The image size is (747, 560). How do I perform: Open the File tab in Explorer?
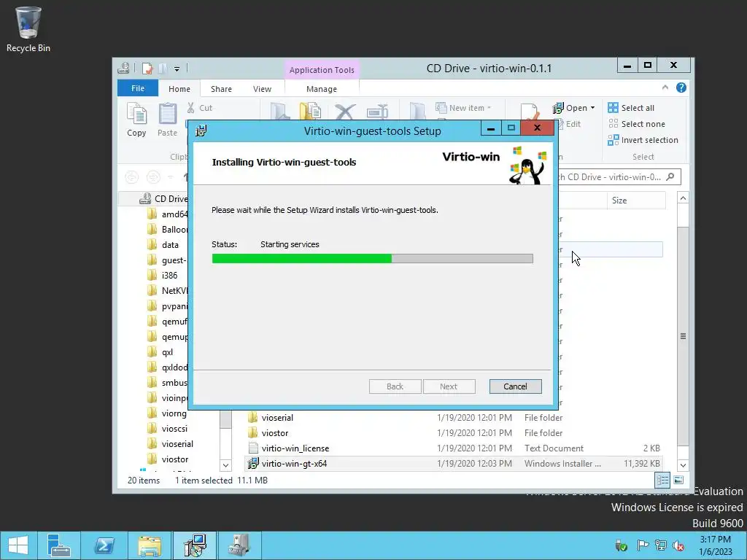[138, 88]
